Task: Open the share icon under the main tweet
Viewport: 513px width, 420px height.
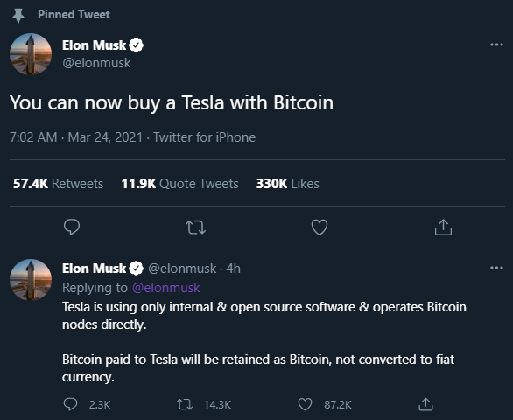Action: [443, 227]
